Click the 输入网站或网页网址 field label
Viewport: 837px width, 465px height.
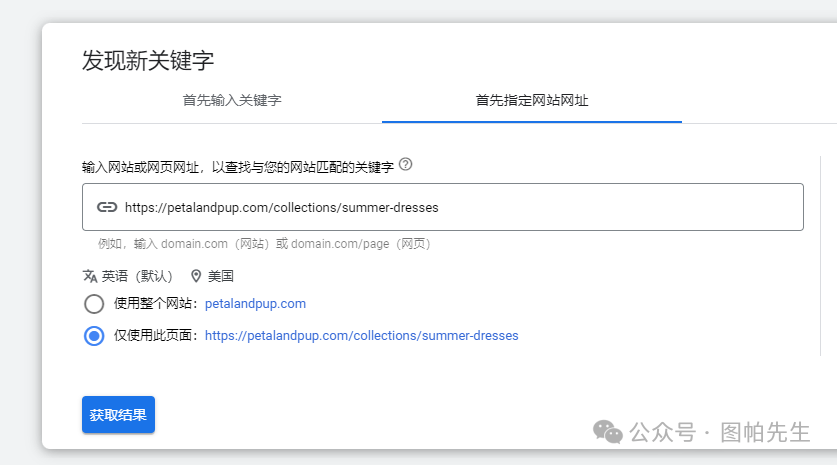click(238, 165)
